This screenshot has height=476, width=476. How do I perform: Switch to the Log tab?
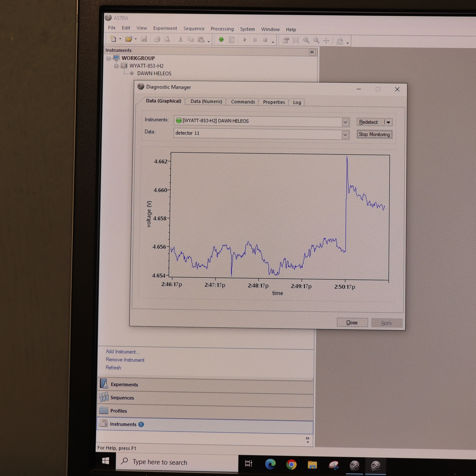(x=297, y=102)
